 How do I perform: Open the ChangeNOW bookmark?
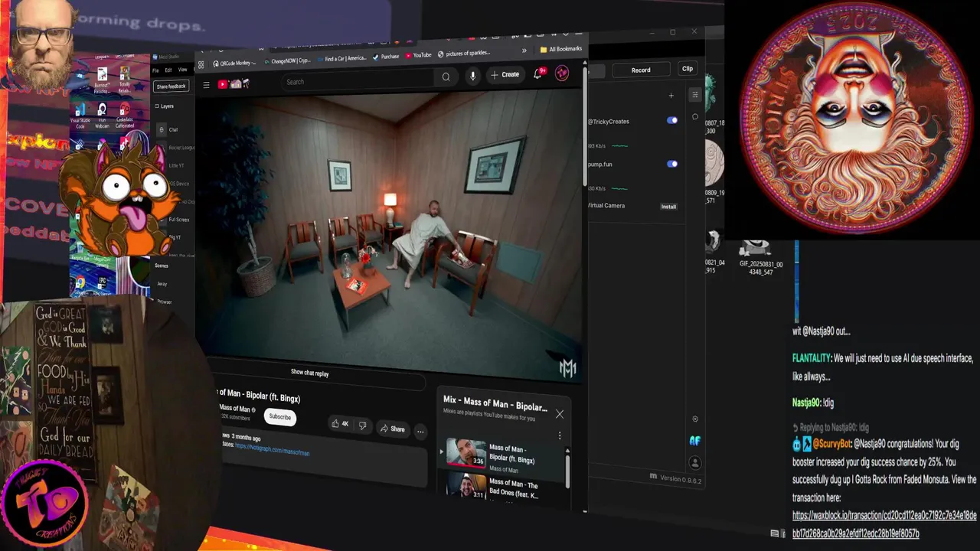click(x=287, y=60)
